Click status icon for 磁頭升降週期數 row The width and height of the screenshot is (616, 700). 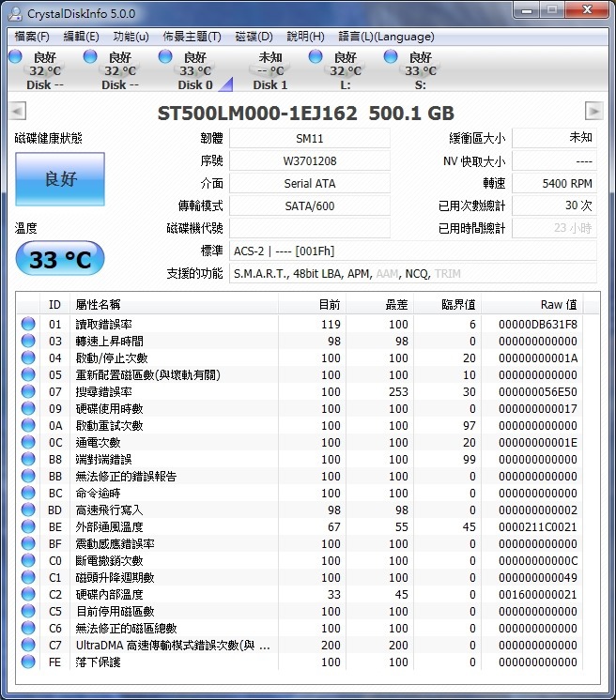point(28,577)
